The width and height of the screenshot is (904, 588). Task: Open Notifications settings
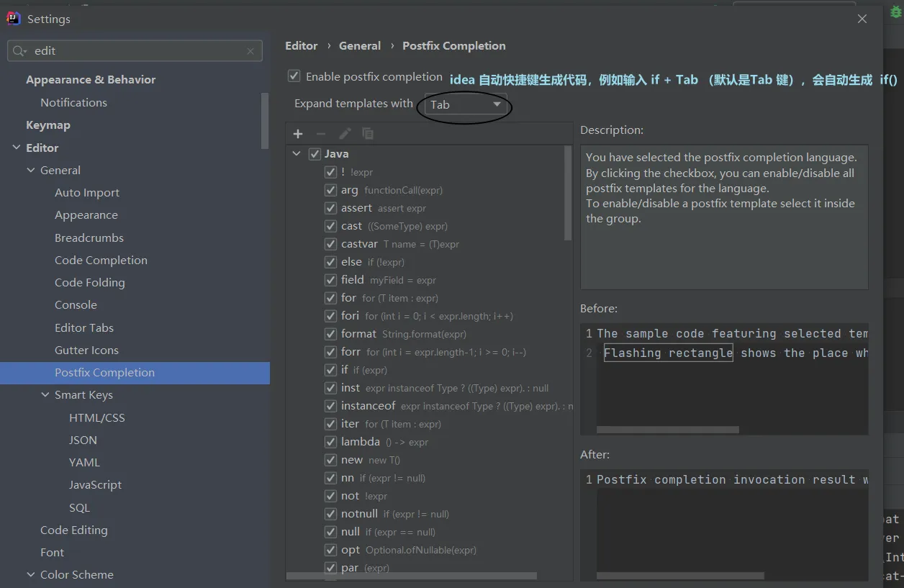73,103
